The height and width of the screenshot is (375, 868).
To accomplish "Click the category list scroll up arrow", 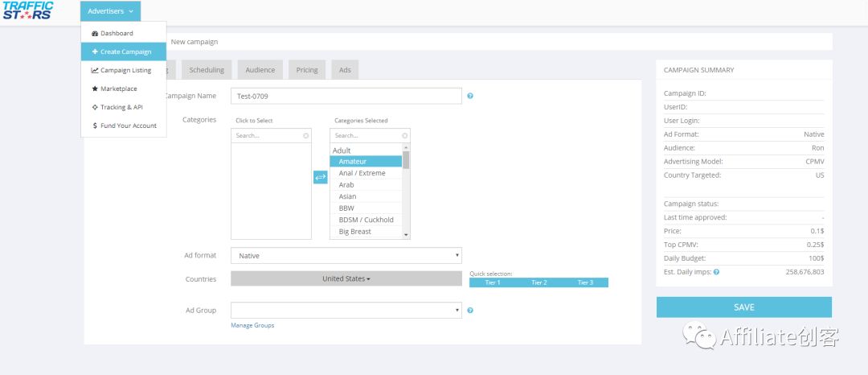I will [407, 147].
